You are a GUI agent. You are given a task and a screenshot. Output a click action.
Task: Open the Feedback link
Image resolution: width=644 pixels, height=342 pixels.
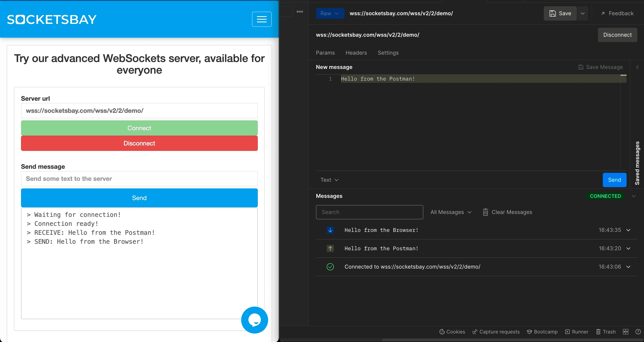[x=617, y=13]
